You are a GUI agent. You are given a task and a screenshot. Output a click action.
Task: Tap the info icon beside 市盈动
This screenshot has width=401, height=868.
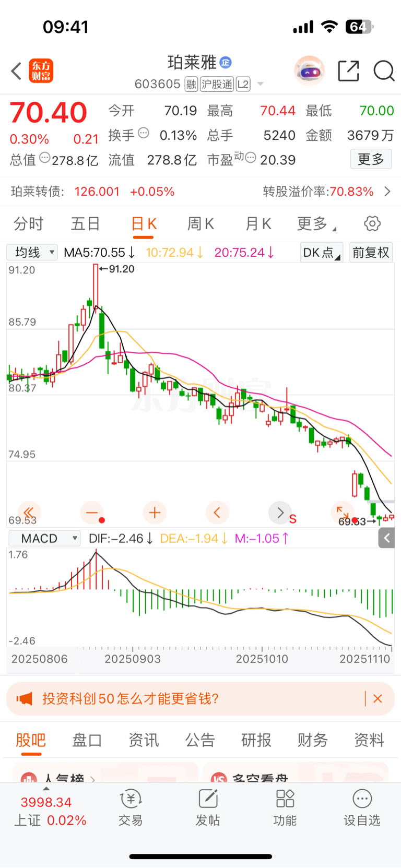251,157
